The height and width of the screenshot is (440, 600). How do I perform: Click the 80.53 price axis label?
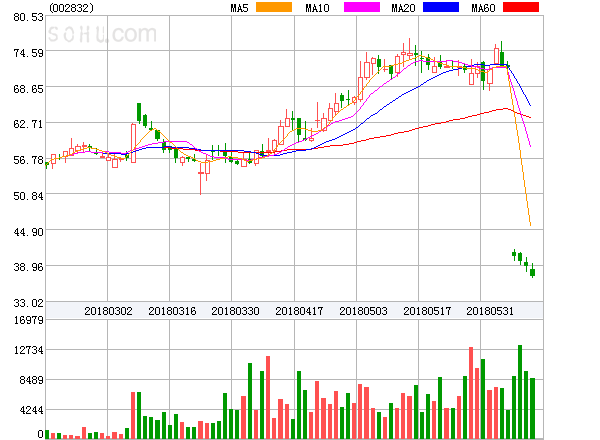point(28,17)
